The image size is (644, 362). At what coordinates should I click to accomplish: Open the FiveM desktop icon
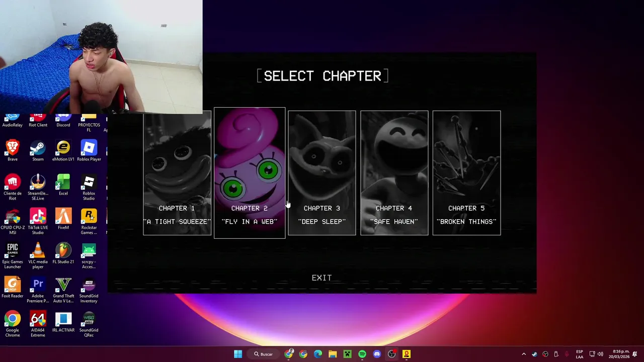click(x=63, y=219)
